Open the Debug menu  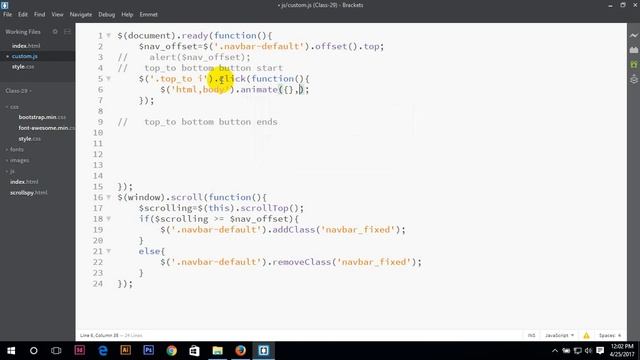(x=107, y=14)
